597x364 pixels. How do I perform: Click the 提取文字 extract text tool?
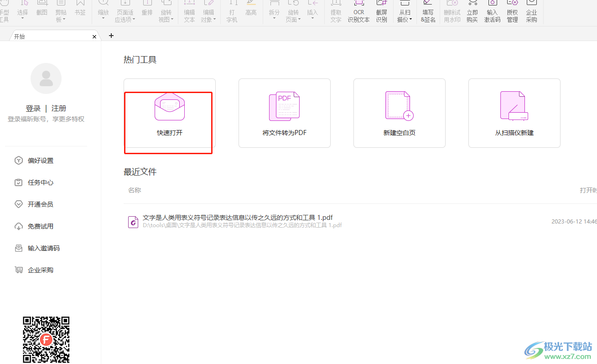click(x=336, y=12)
